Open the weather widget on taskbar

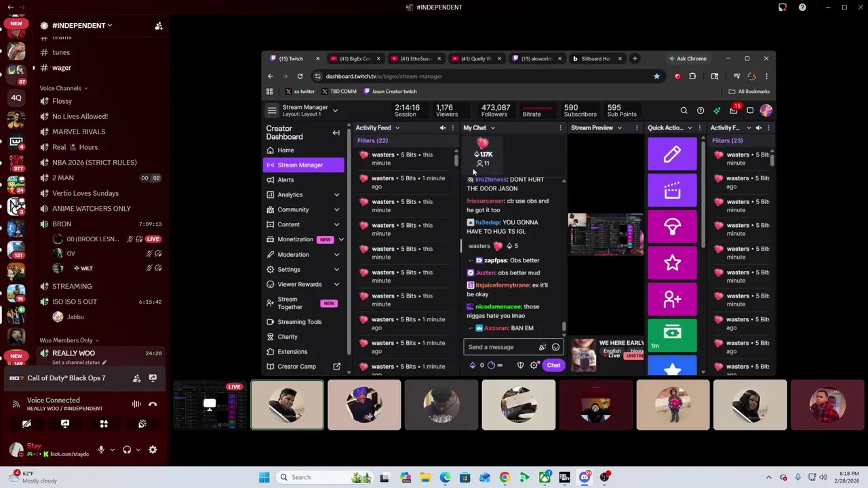(33, 477)
